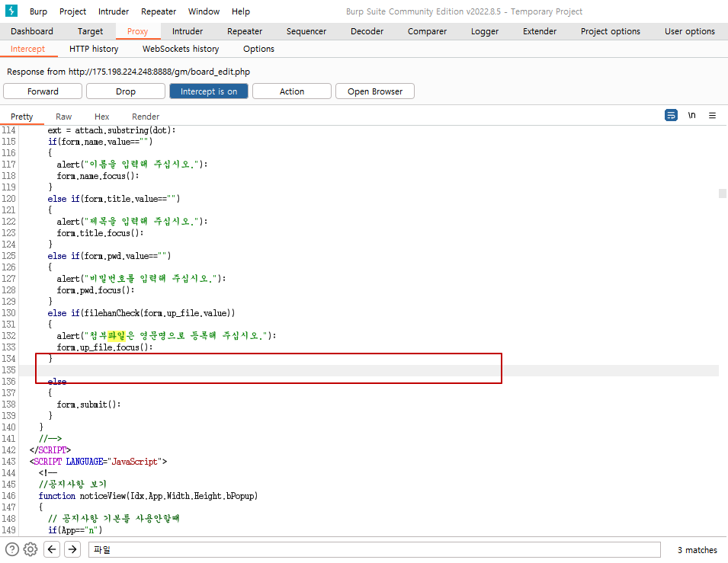The image size is (728, 563).
Task: Open the Logger tab
Action: pos(485,31)
